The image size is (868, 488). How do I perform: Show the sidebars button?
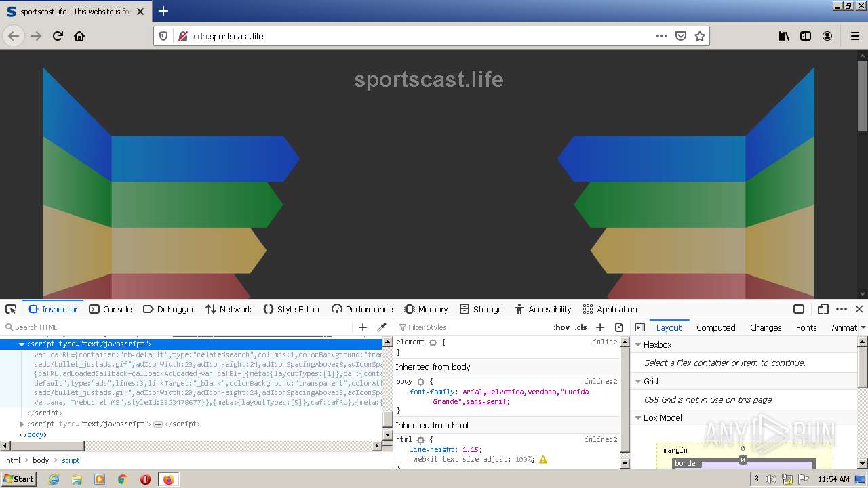[806, 36]
